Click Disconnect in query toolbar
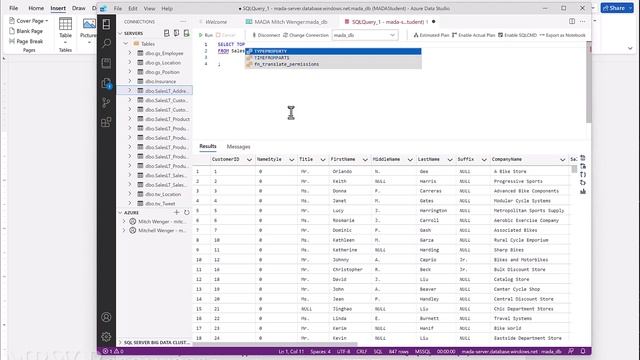The width and height of the screenshot is (640, 360). click(266, 35)
